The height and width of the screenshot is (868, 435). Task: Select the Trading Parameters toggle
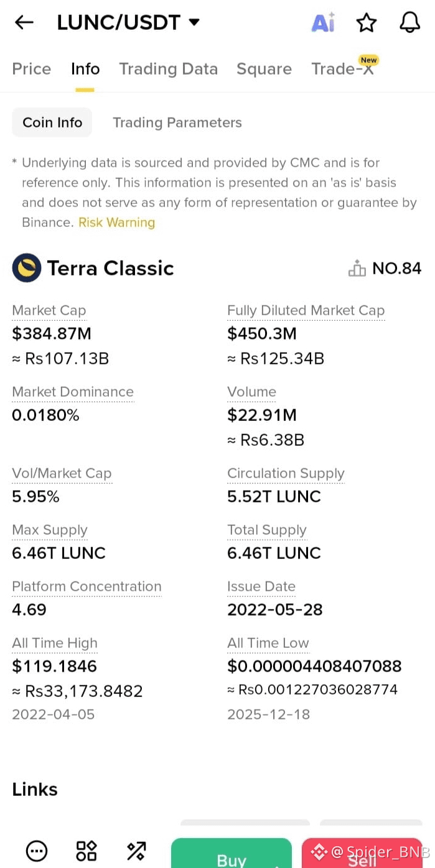177,122
